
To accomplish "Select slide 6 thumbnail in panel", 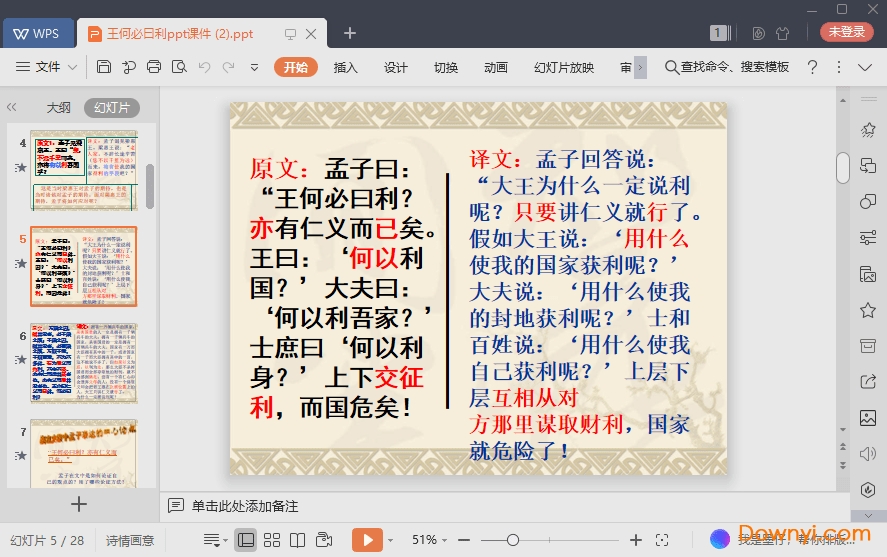I will coord(84,362).
